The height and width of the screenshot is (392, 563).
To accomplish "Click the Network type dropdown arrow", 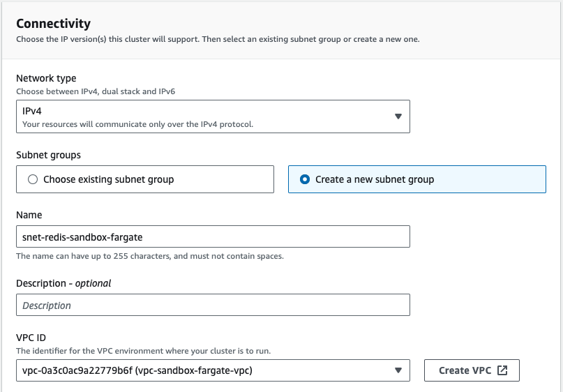I will (398, 116).
